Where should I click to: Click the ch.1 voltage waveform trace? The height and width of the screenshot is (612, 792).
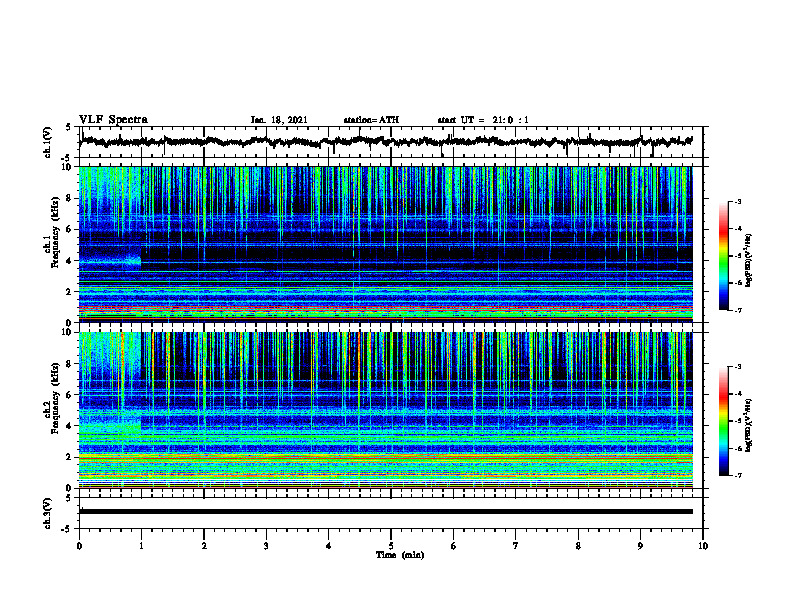coord(386,142)
